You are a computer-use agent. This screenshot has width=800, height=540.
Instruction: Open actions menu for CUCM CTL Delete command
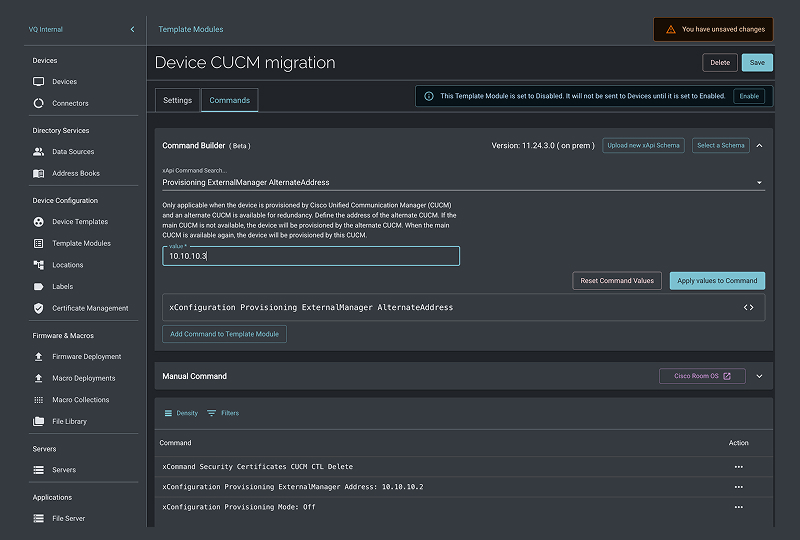739,467
